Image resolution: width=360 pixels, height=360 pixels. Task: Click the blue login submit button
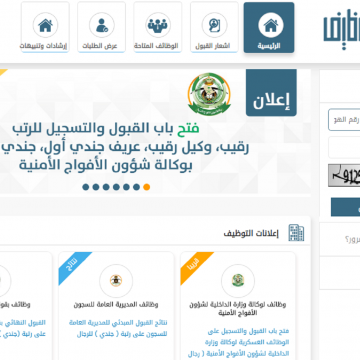point(345,207)
